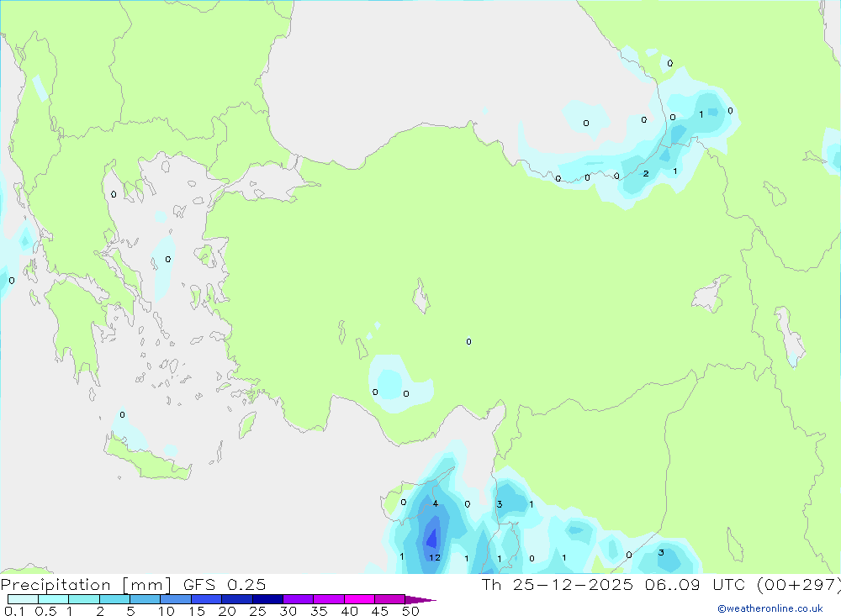Click the legend tick label '45'

click(x=380, y=611)
